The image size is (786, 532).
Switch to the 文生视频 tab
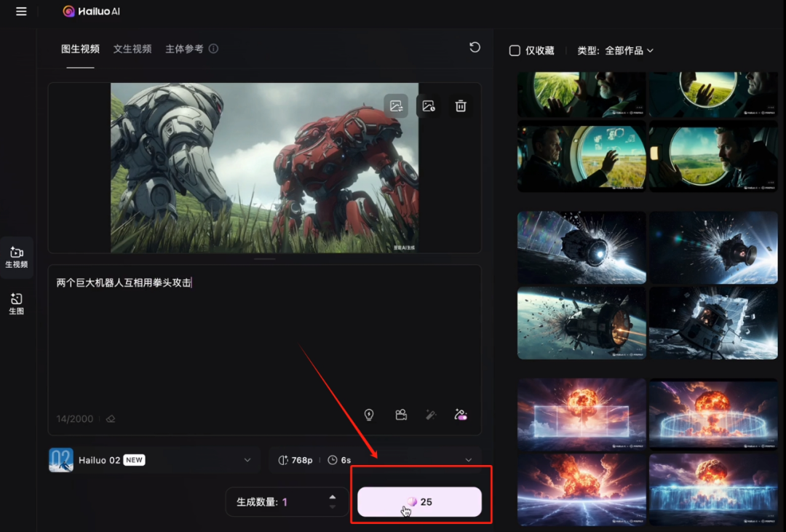132,49
